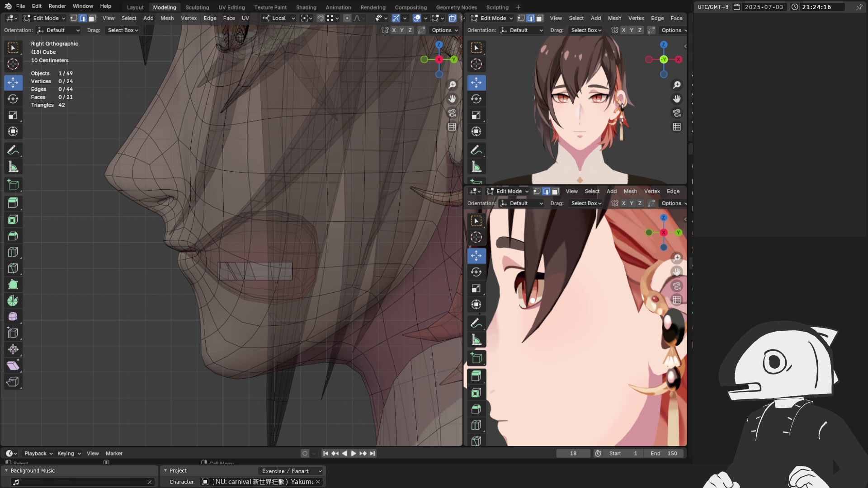Open Drag Select Box dropdown in left viewport
Screen dimensions: 868x488
tap(123, 30)
